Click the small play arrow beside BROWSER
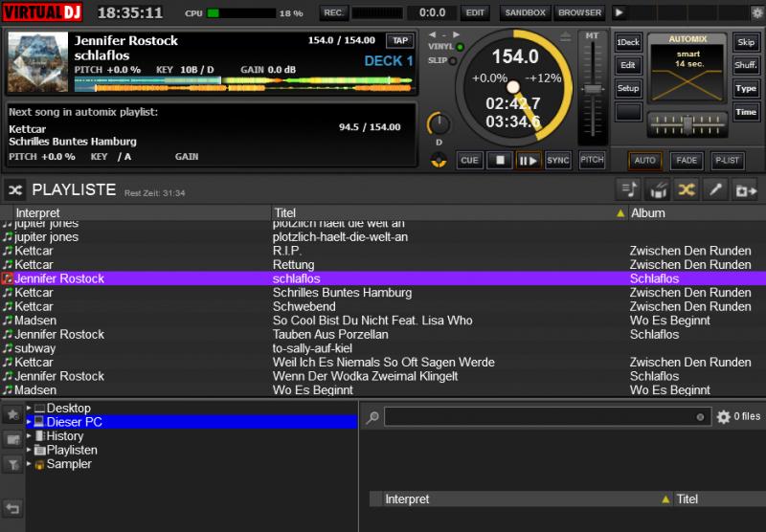Viewport: 766px width, 532px height. 619,12
